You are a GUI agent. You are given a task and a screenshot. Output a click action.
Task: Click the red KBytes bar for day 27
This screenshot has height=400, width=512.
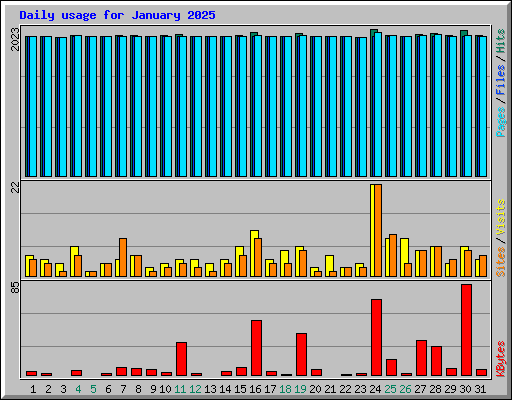point(421,358)
